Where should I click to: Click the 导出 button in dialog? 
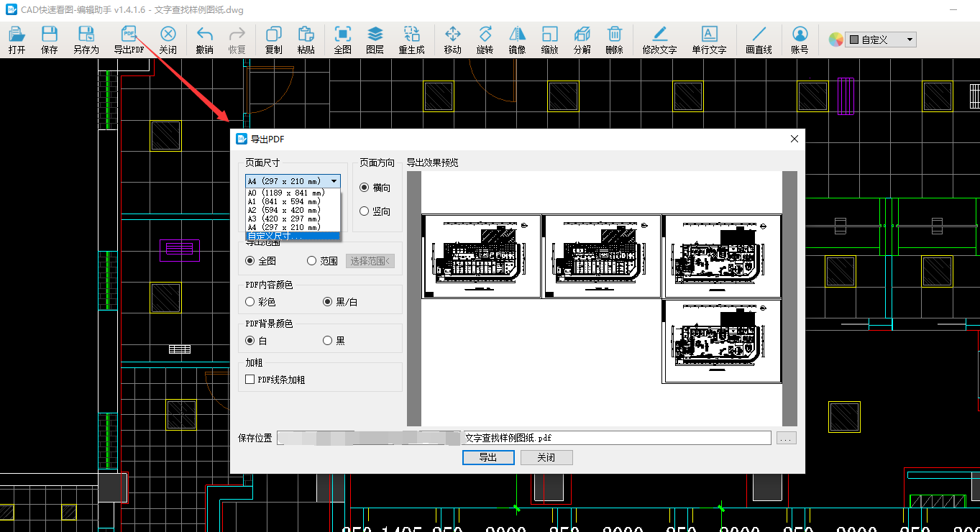pyautogui.click(x=488, y=457)
